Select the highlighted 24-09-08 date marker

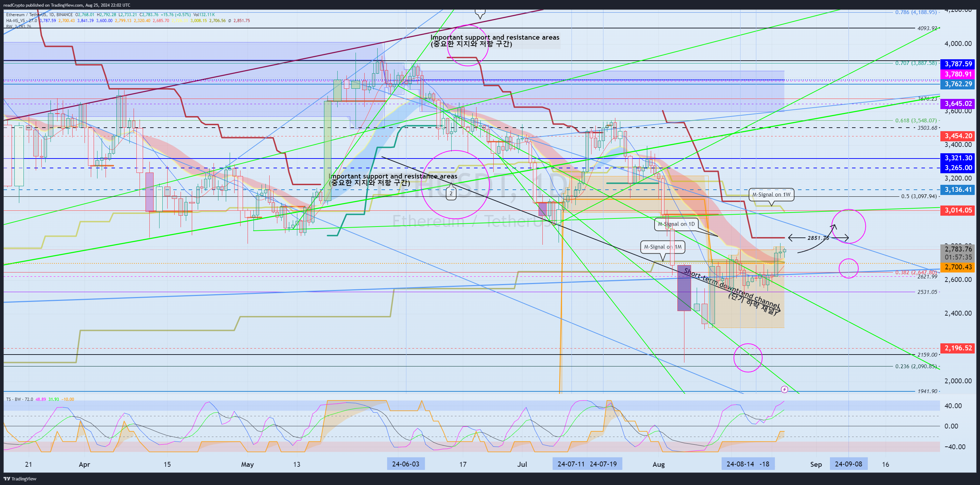tap(849, 464)
